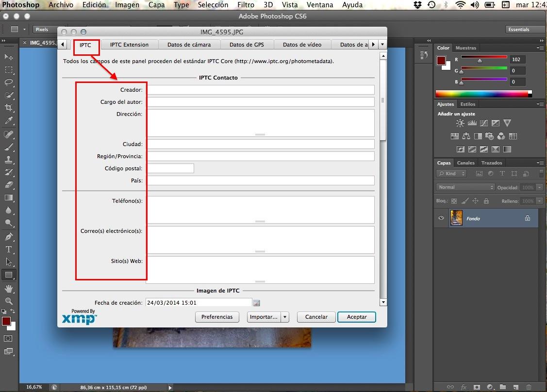Hide the Fondo layer with eye icon
The image size is (547, 392).
(x=441, y=218)
